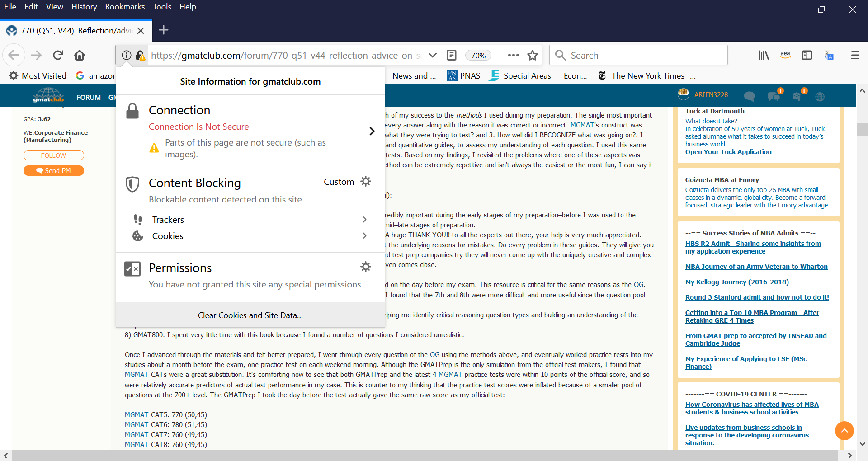Open The New York Times bookmark
The image size is (868, 461).
click(x=647, y=75)
